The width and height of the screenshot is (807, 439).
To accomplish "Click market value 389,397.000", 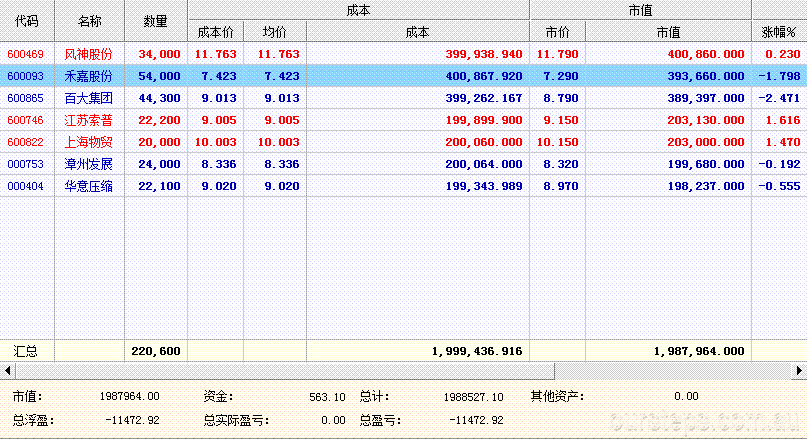I will pos(706,98).
